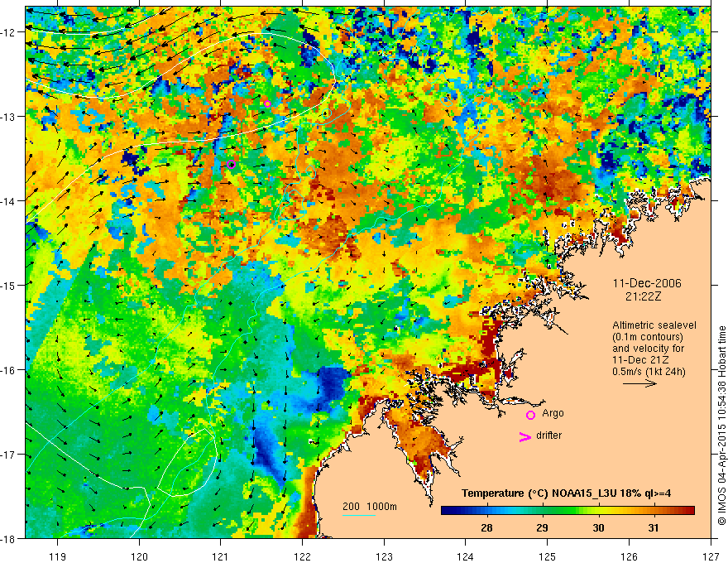
Task: Click the 0.5m/s velocity scale arrow
Action: pyautogui.click(x=639, y=383)
